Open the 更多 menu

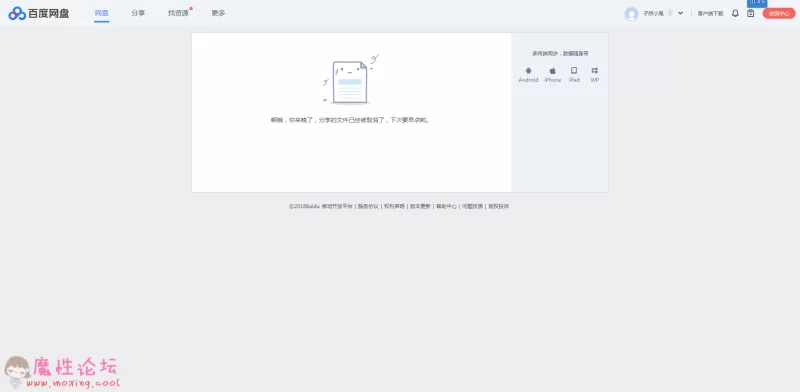pos(218,13)
